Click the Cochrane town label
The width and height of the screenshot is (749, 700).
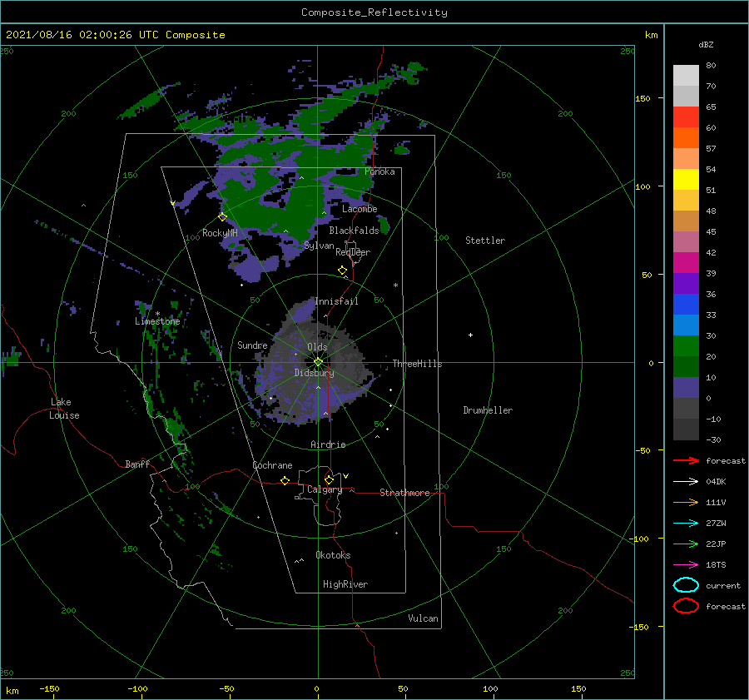272,465
